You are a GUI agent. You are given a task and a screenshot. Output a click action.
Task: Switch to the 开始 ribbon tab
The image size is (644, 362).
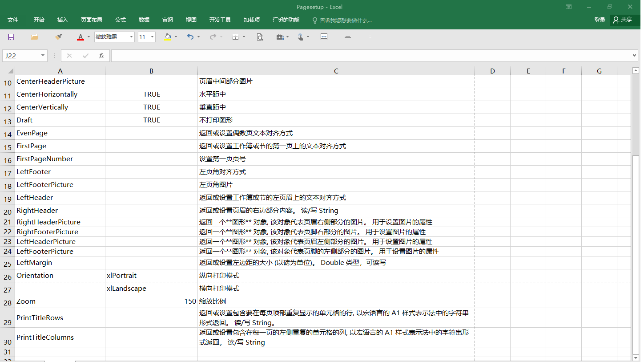(x=39, y=20)
